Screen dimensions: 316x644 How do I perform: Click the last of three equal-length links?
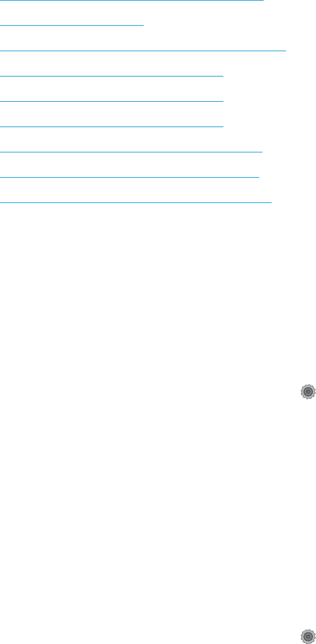pyautogui.click(x=111, y=127)
